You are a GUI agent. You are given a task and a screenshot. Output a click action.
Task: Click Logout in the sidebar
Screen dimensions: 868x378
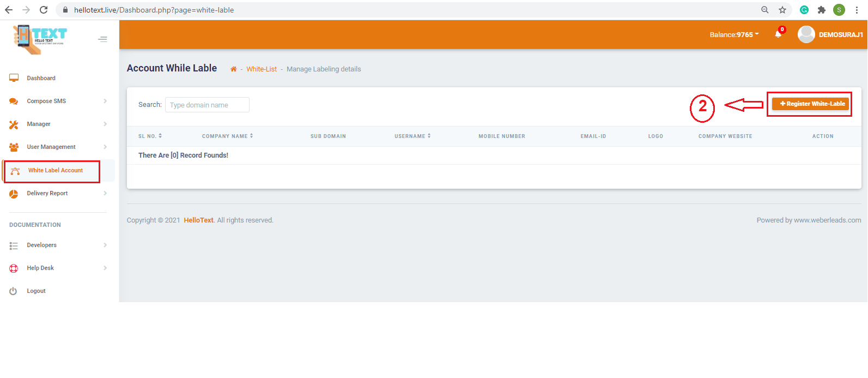36,291
